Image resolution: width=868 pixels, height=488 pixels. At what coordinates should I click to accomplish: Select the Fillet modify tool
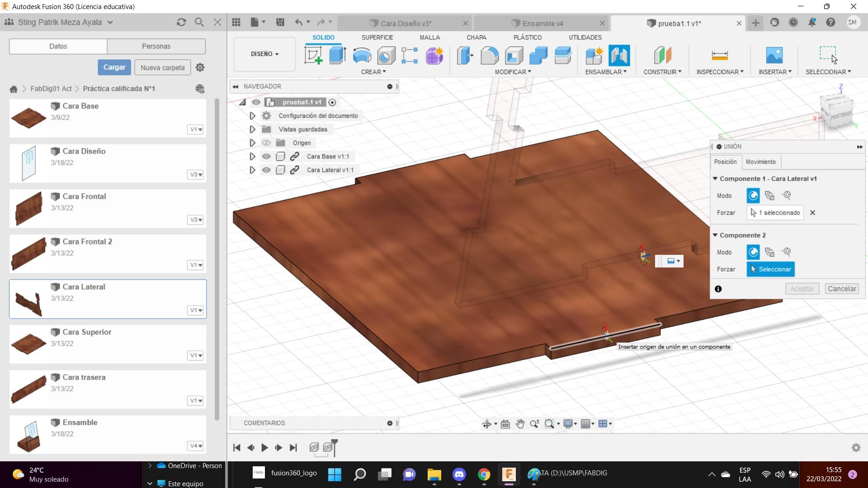489,56
